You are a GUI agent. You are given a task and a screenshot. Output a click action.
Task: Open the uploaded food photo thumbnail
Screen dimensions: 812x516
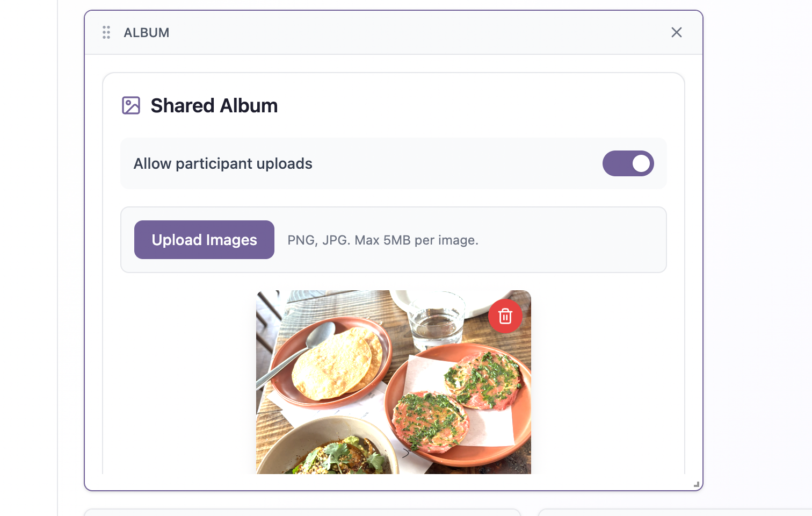coord(394,382)
